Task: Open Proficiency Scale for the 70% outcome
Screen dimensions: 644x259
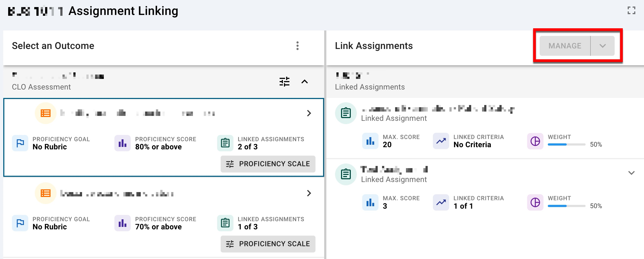Action: 268,244
